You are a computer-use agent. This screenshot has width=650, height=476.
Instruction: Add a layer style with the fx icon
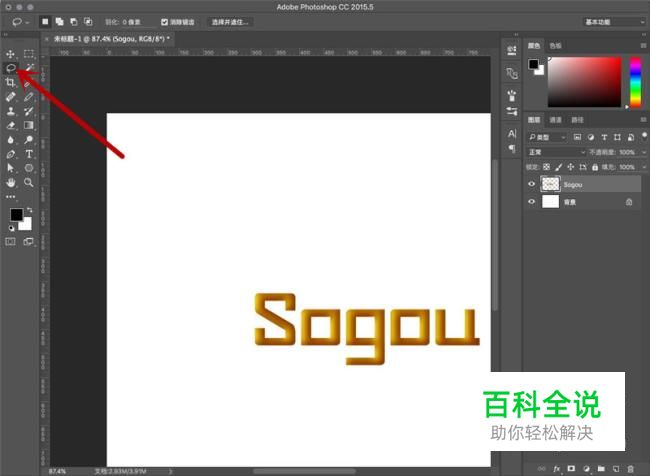click(557, 469)
